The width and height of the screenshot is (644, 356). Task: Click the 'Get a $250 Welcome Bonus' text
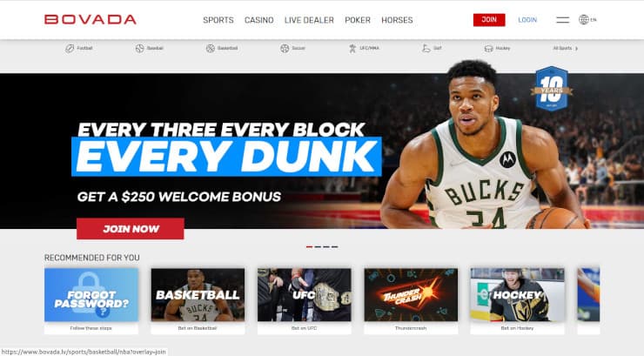pos(179,197)
